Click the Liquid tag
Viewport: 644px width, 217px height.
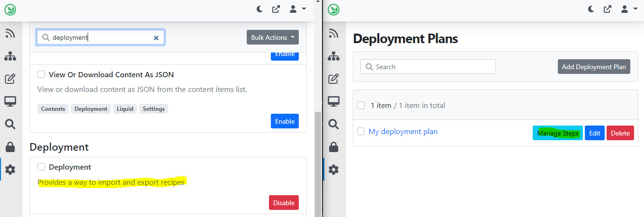click(x=125, y=109)
